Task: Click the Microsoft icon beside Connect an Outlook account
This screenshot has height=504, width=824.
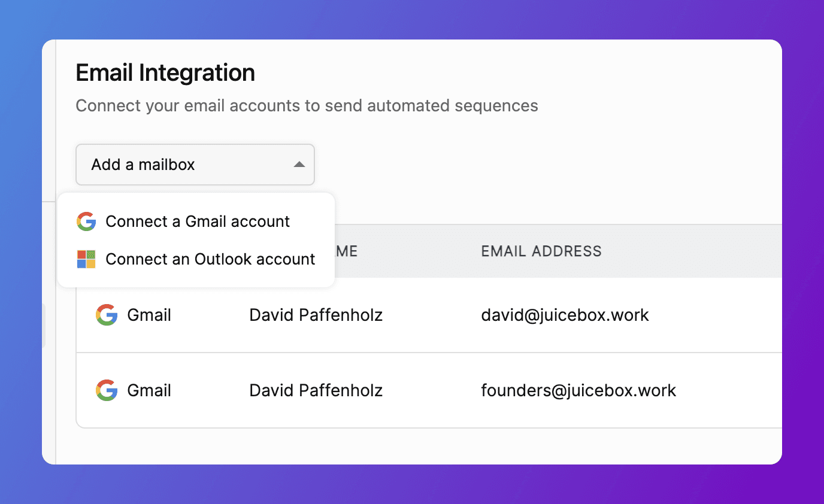Action: click(86, 259)
